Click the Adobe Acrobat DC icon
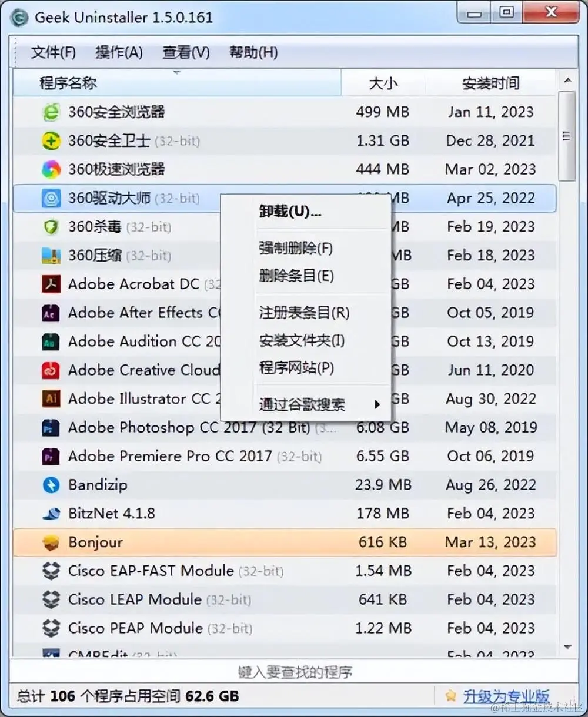 coord(51,284)
